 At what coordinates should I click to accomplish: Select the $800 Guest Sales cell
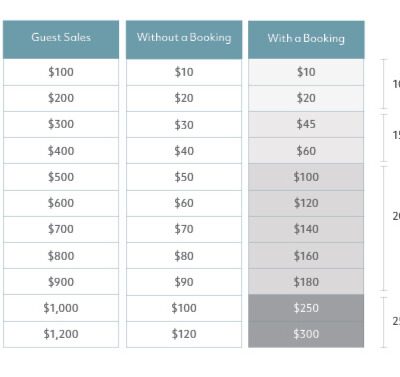pyautogui.click(x=61, y=256)
